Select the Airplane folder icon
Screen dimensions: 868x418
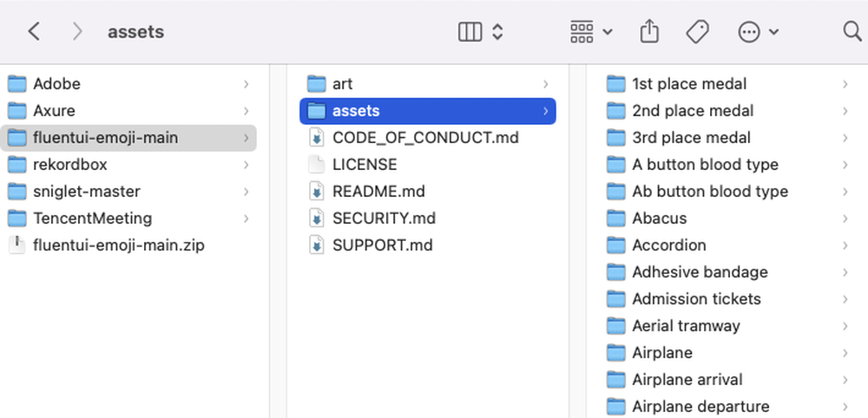click(616, 353)
